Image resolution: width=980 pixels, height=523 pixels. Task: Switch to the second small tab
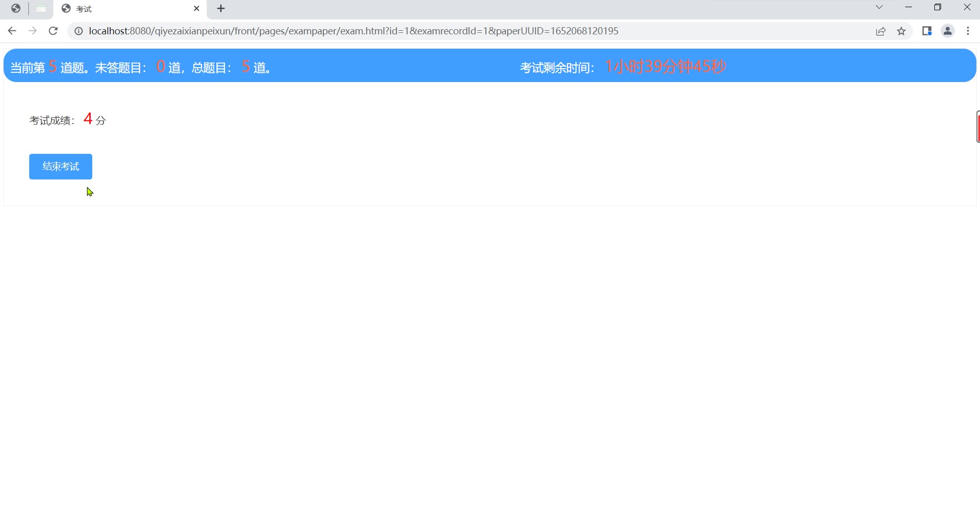coord(41,9)
